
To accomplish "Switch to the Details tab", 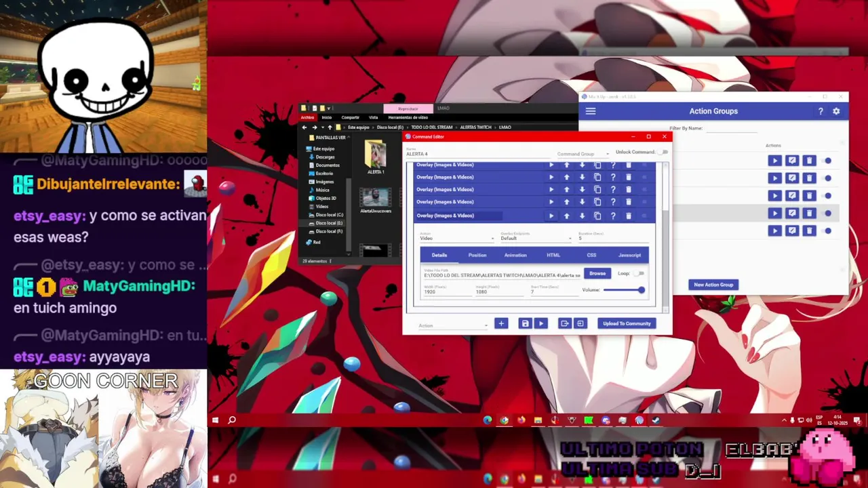I will [x=439, y=256].
